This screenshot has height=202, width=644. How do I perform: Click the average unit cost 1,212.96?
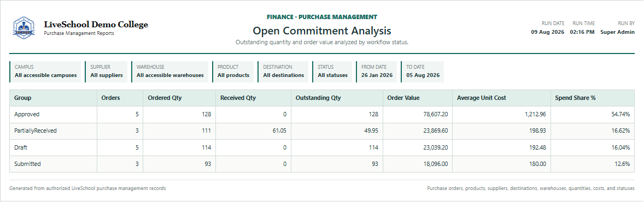pyautogui.click(x=535, y=115)
